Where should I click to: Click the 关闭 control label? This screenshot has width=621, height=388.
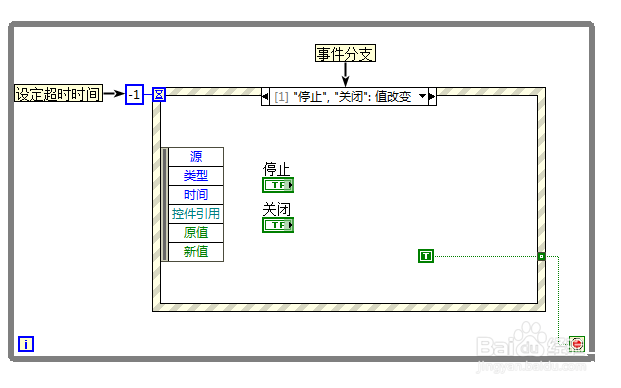pos(276,209)
